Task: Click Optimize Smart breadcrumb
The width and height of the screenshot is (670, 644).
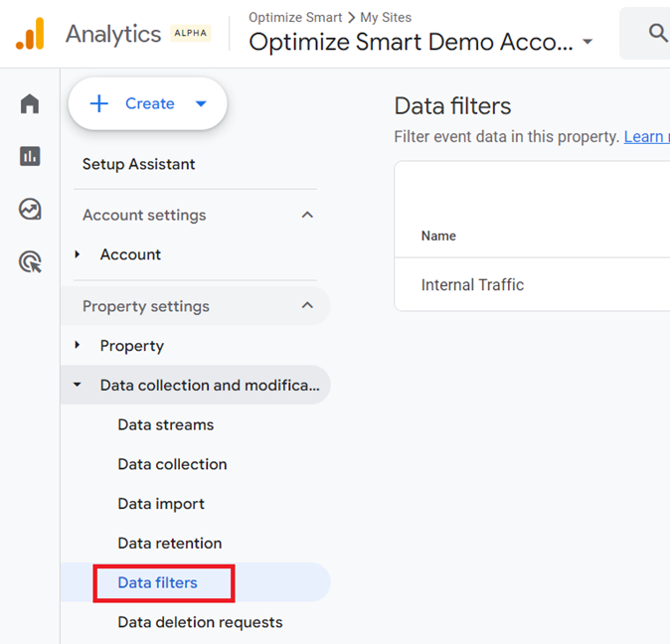Action: [295, 18]
